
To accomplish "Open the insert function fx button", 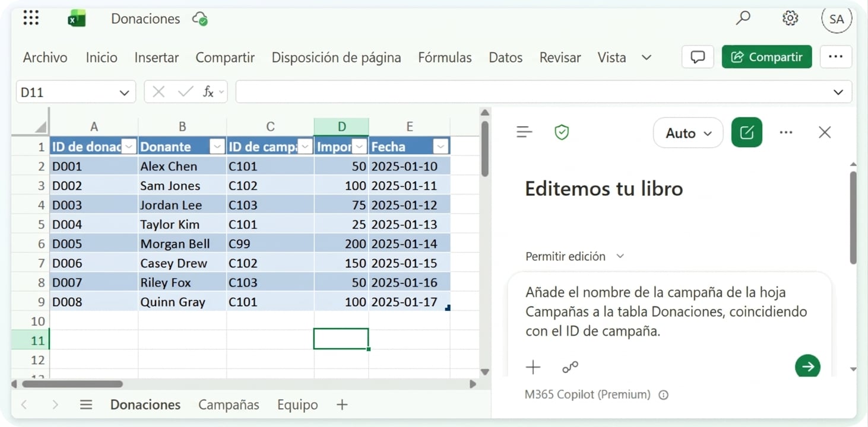I will [208, 92].
